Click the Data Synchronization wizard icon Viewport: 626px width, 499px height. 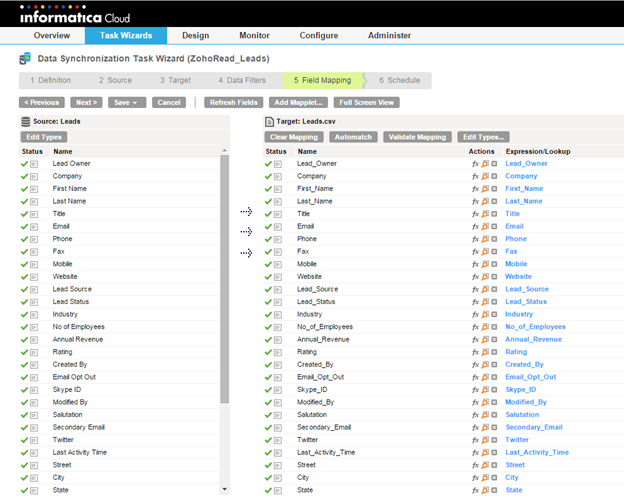pyautogui.click(x=25, y=59)
